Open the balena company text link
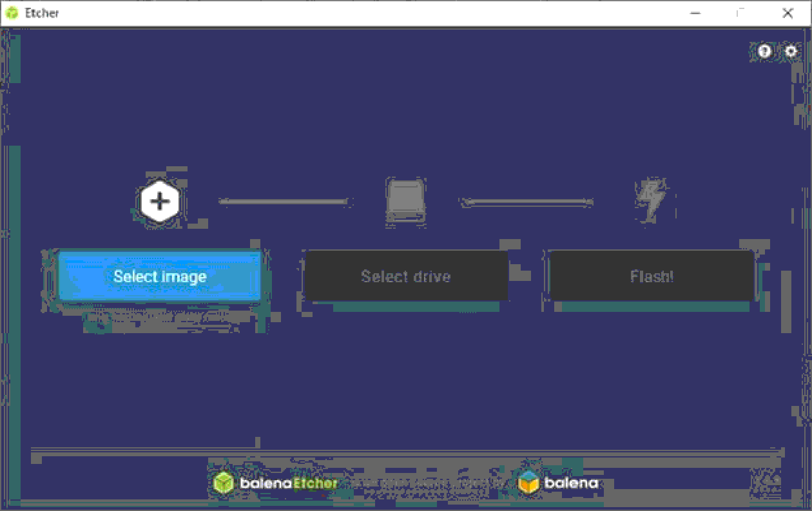The height and width of the screenshot is (511, 812). tap(571, 483)
